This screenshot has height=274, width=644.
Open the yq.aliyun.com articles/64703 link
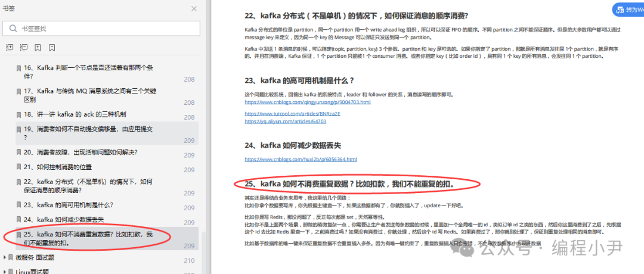(x=286, y=122)
